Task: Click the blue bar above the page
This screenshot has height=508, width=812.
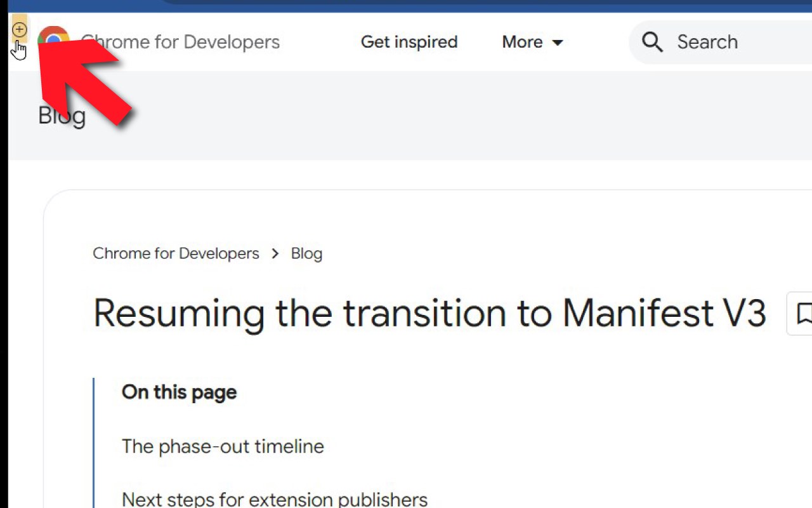Action: 444,6
